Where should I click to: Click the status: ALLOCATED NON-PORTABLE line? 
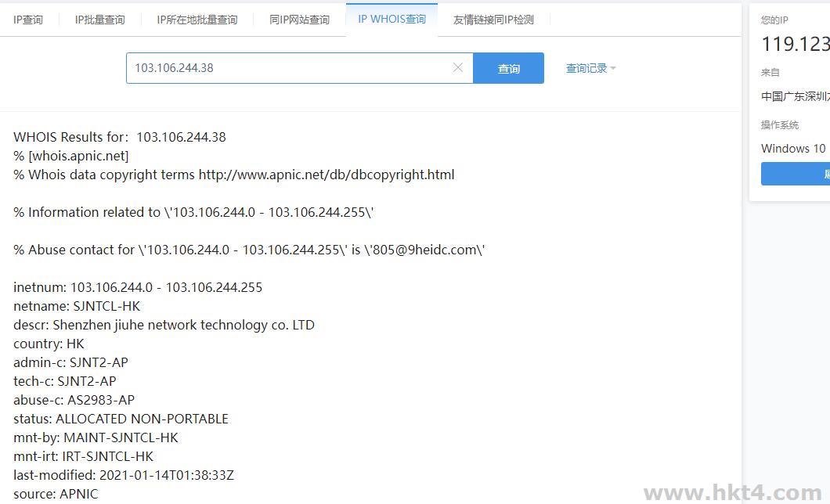coord(121,419)
